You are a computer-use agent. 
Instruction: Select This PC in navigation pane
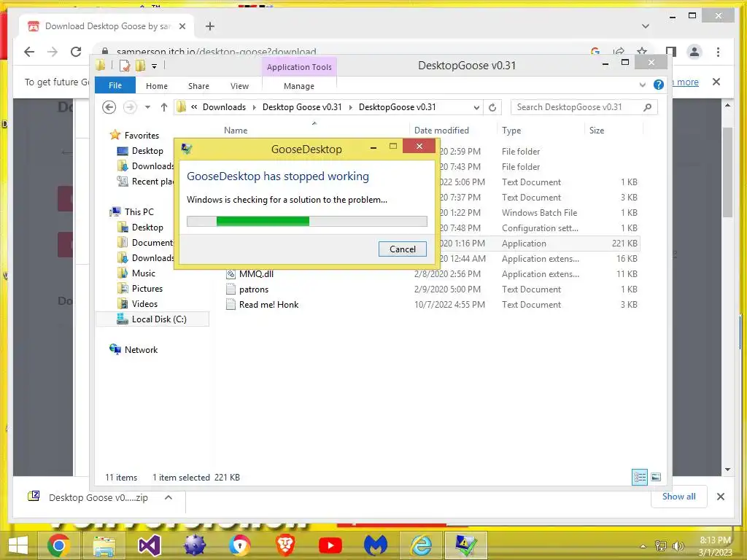pyautogui.click(x=139, y=212)
